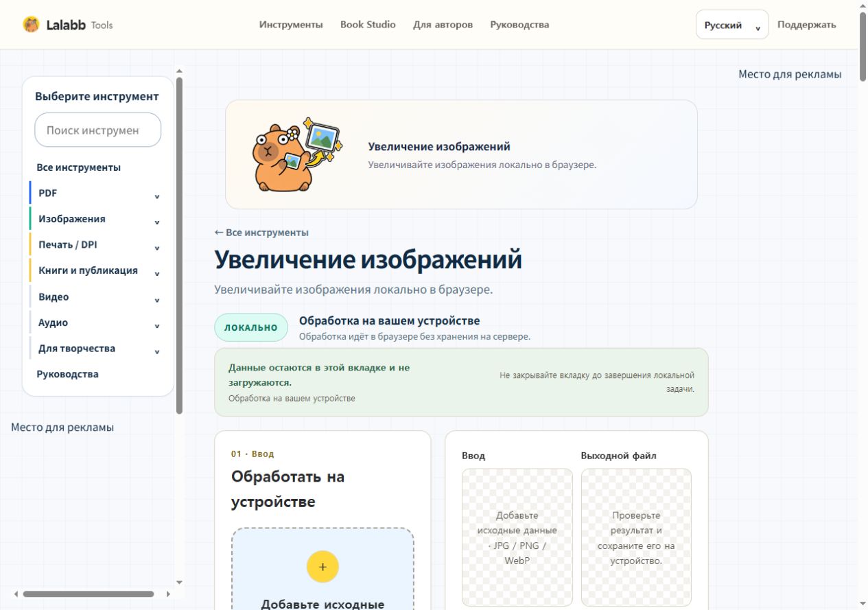Click the Обработка на вашем устройстве heading
This screenshot has height=610, width=868.
tap(389, 320)
